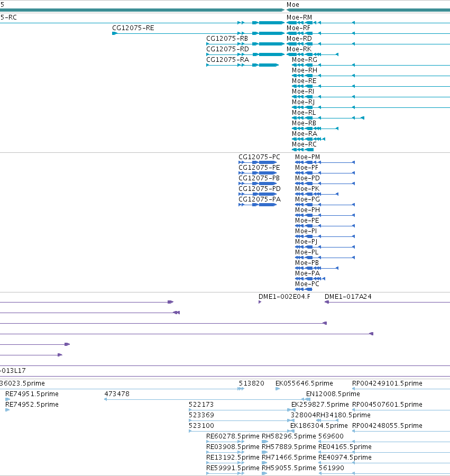
Task: Select the EN12008.5prime EST label
Action: pyautogui.click(x=333, y=394)
